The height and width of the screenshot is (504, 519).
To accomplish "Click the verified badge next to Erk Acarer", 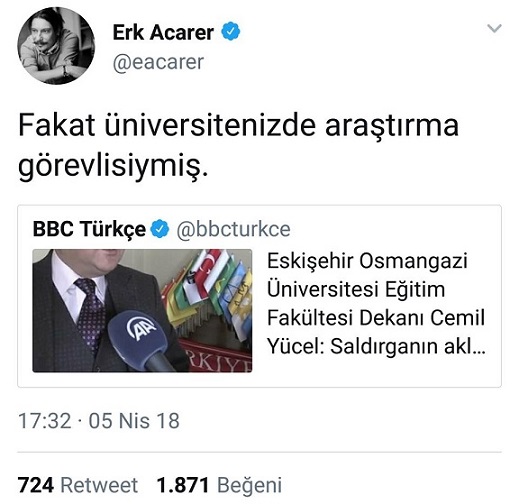I will click(231, 31).
